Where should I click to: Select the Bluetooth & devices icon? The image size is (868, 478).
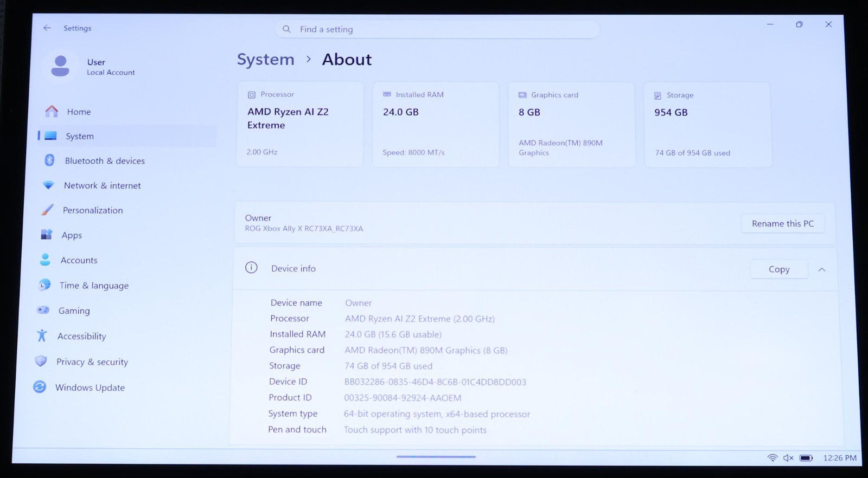(49, 160)
